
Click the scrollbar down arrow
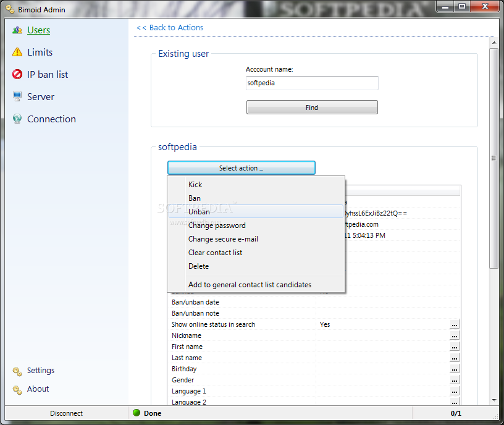(493, 400)
